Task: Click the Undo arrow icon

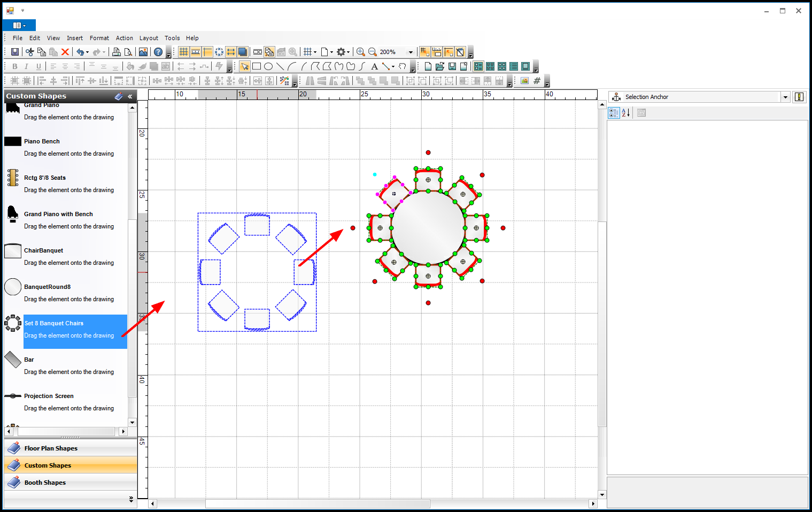Action: tap(80, 52)
